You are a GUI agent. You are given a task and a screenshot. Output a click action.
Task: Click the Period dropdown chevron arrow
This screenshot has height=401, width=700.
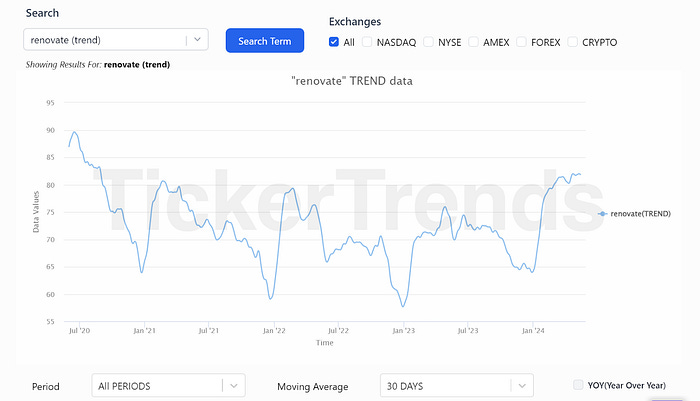[233, 386]
